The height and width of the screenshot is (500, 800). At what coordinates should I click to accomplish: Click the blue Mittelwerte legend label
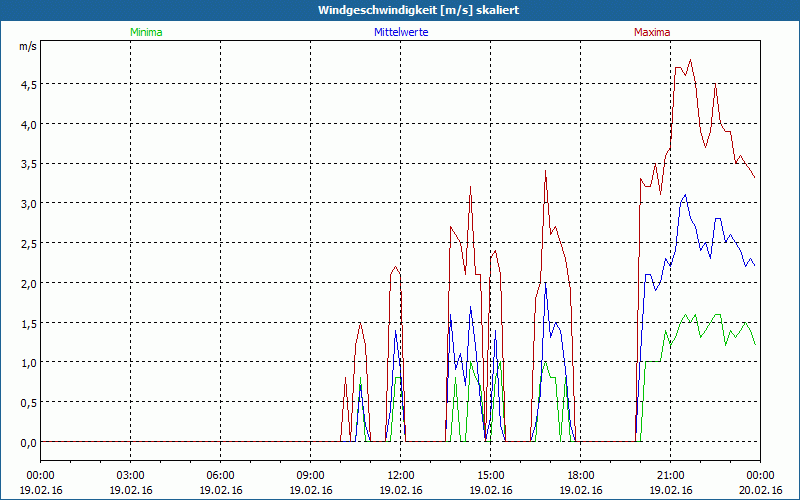[401, 32]
